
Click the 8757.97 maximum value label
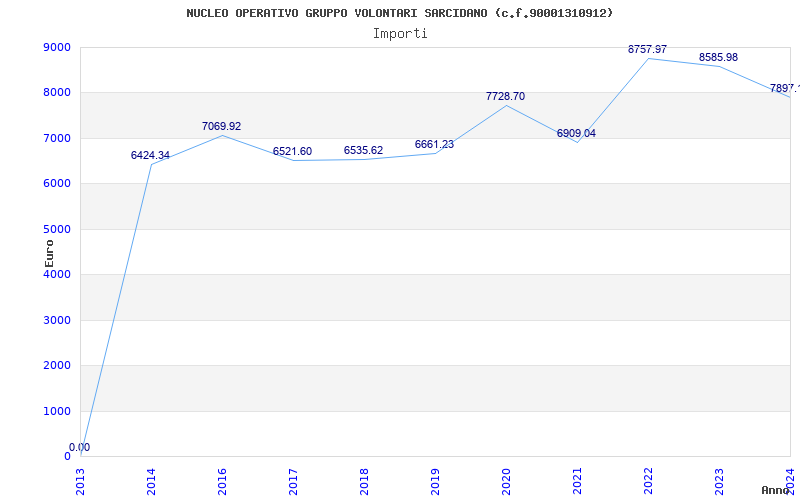647,50
